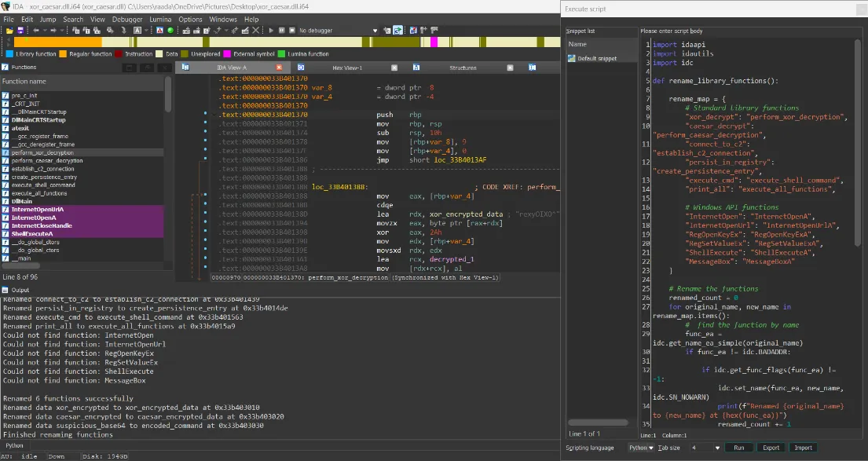Screen dimensions: 868x461
Task: Click the Import button
Action: click(804, 448)
